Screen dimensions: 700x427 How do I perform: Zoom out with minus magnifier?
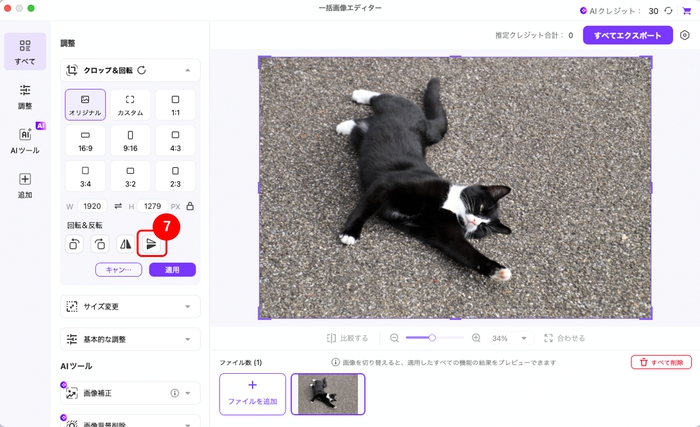point(394,338)
